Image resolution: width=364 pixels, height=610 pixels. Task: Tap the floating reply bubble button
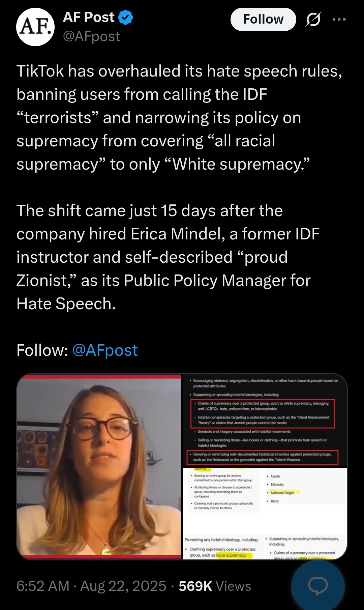[318, 586]
